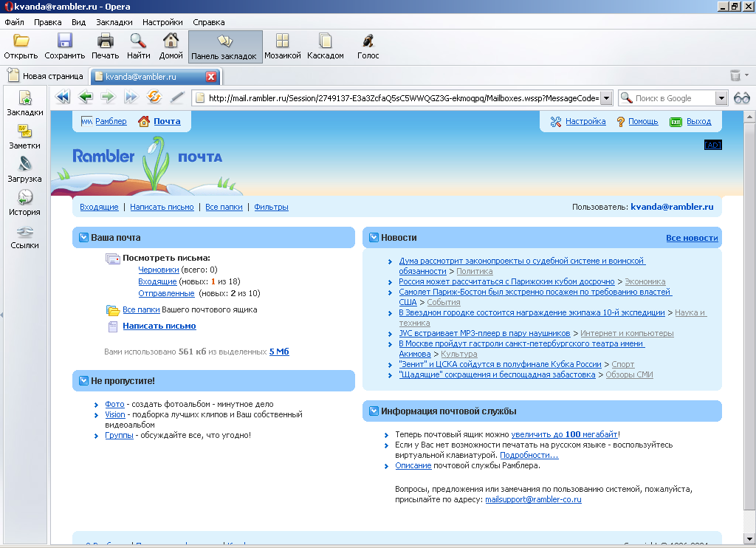756x548 pixels.
Task: Open the Все новости link
Action: tap(692, 238)
